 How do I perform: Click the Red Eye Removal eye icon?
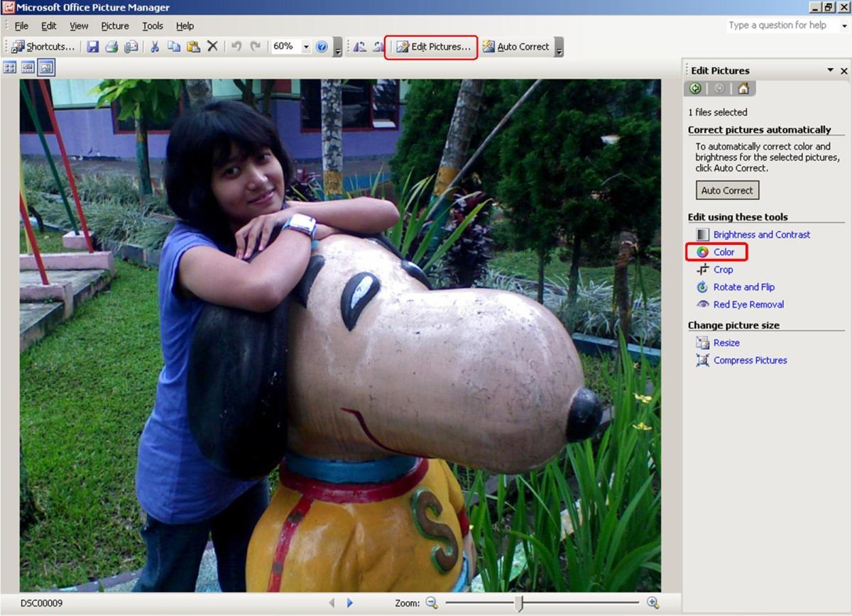coord(703,304)
